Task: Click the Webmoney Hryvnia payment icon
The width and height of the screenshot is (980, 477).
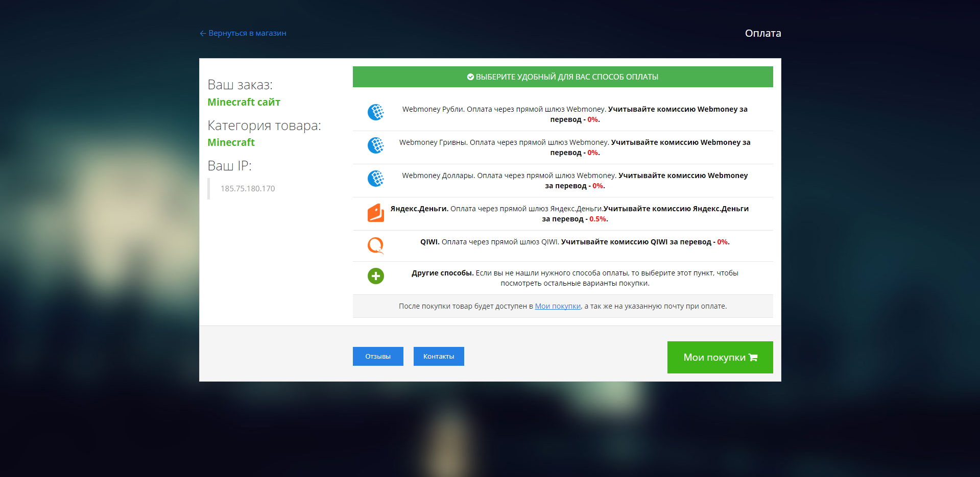Action: [x=376, y=145]
